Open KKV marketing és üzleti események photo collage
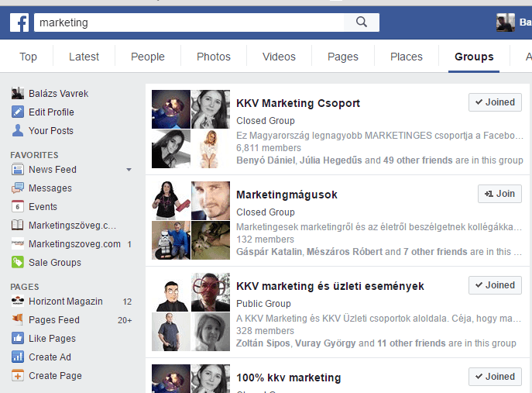This screenshot has height=393, width=532. [x=190, y=312]
